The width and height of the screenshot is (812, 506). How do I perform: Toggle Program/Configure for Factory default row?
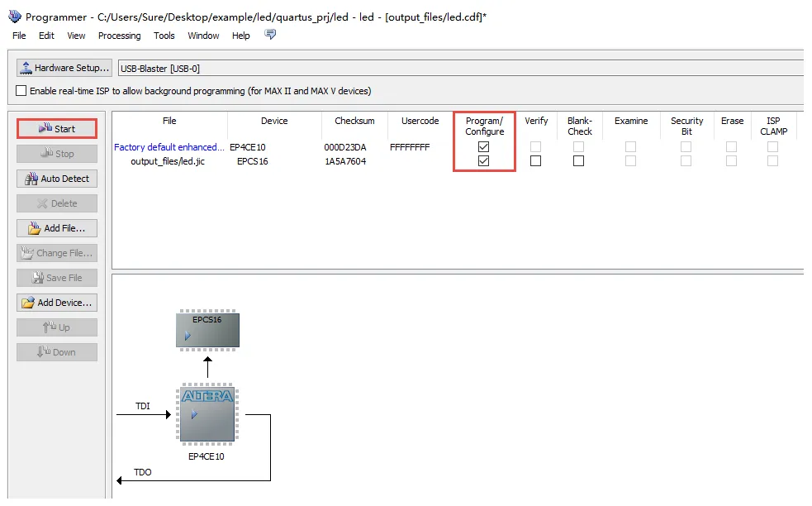click(x=484, y=146)
